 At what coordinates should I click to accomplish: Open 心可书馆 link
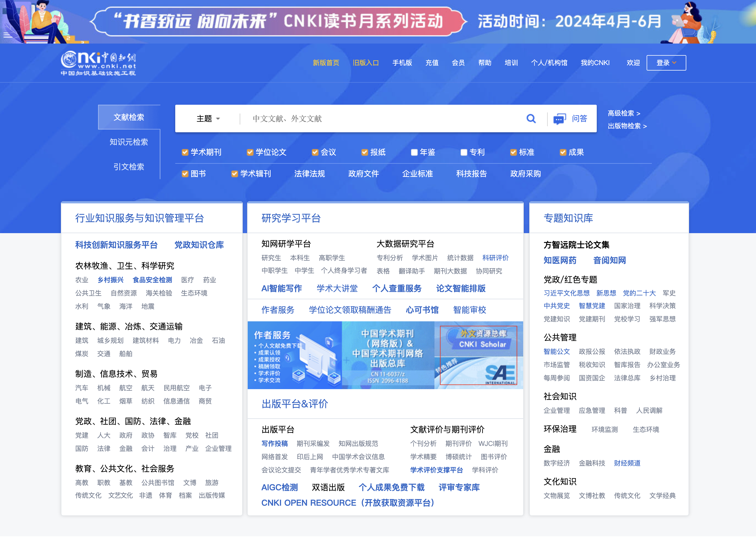coord(422,310)
